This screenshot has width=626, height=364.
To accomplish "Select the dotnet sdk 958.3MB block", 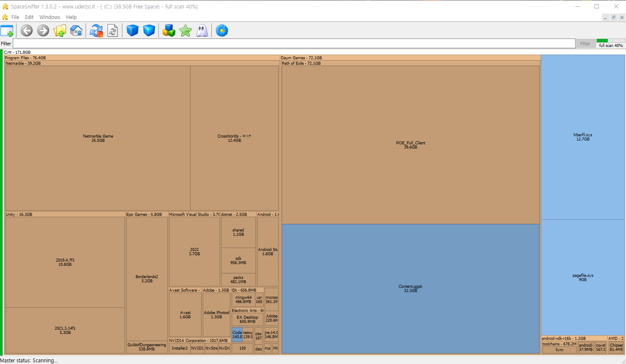I will point(238,261).
